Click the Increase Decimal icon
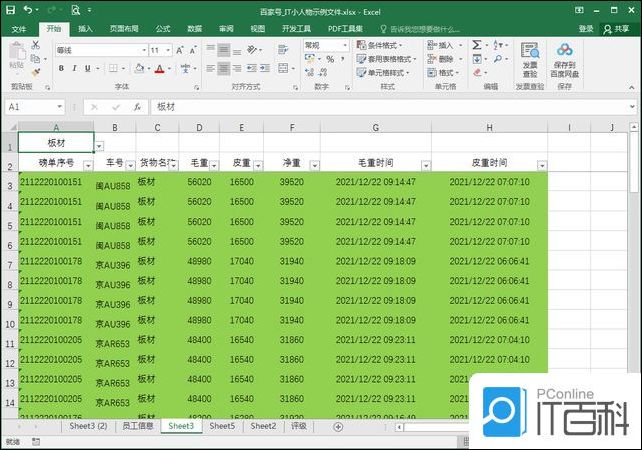The image size is (642, 450). pyautogui.click(x=309, y=72)
